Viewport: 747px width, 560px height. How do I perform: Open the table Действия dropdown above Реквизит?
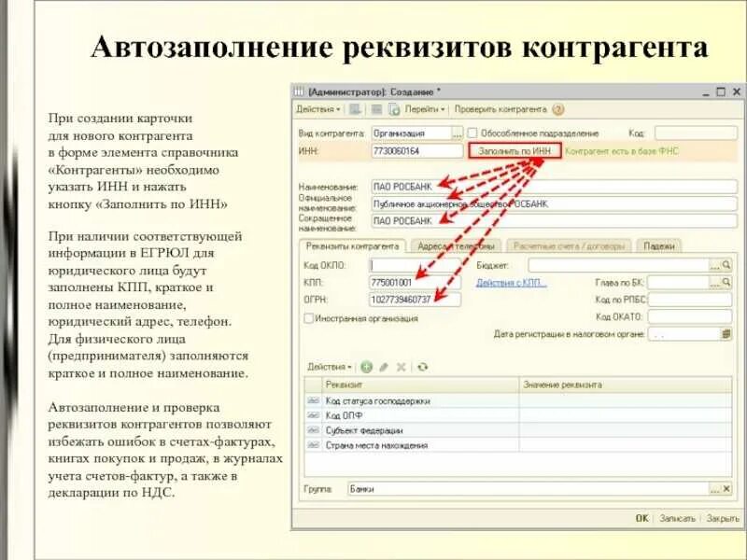point(330,367)
